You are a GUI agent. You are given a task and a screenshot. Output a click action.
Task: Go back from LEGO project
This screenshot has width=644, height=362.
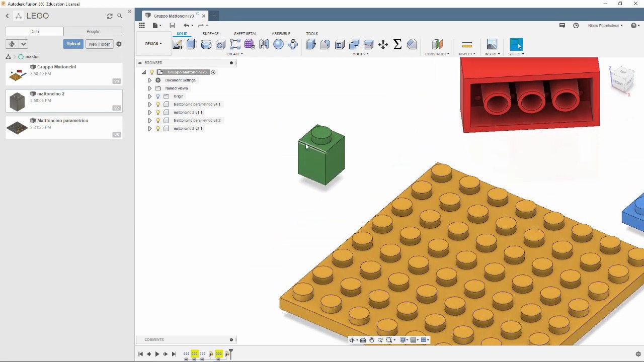click(8, 16)
